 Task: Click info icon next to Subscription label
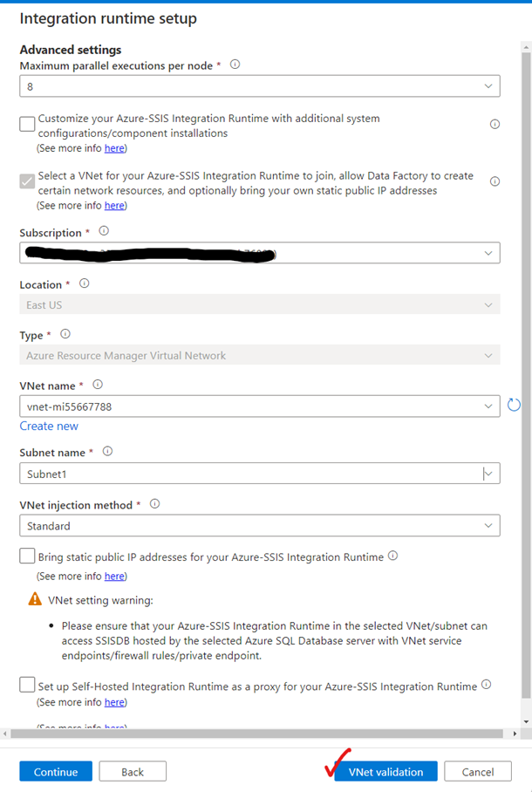(x=104, y=231)
